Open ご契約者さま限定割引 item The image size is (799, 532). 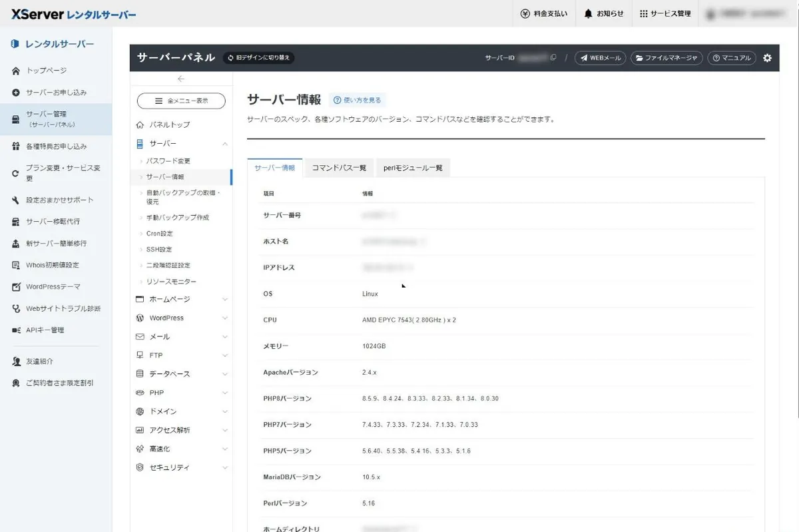[53, 384]
